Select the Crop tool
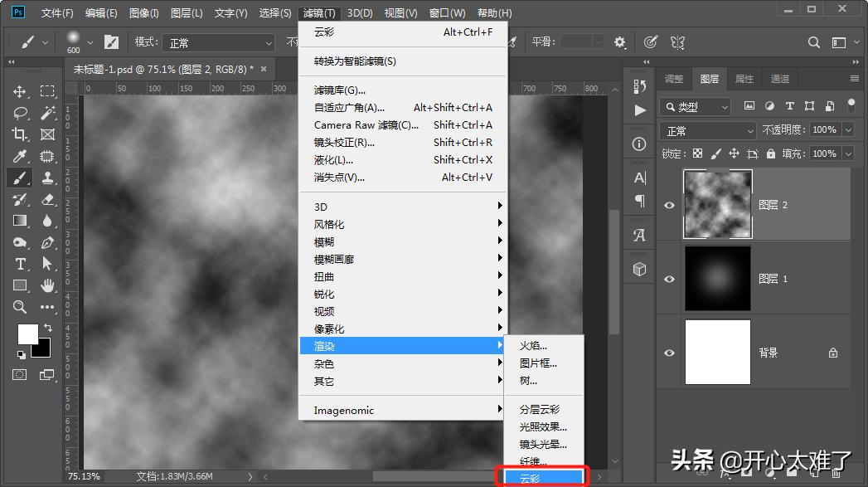Image resolution: width=868 pixels, height=487 pixels. (18, 134)
